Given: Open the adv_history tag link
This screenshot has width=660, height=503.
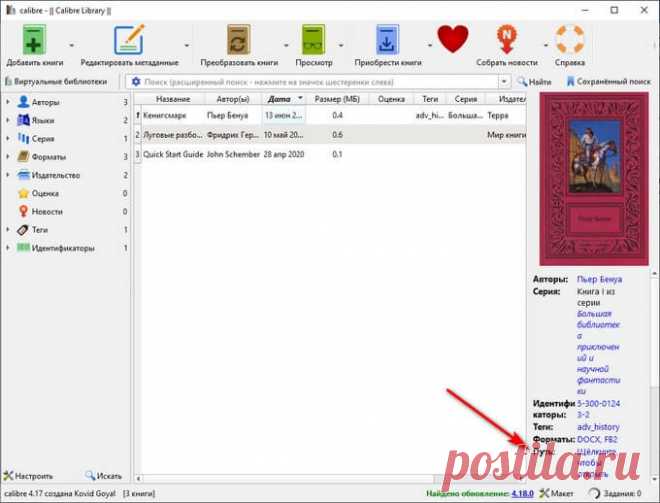Looking at the screenshot, I should click(x=598, y=427).
